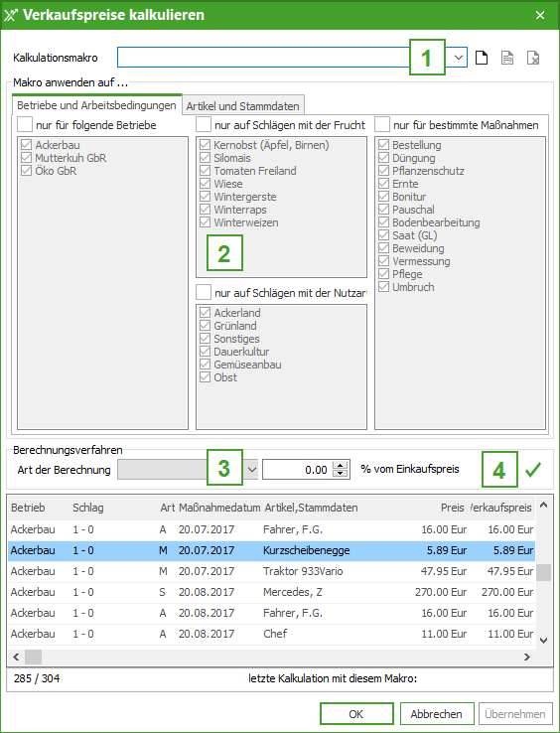Toggle the Ackerland checkbox
Image resolution: width=560 pixels, height=733 pixels.
tap(205, 312)
